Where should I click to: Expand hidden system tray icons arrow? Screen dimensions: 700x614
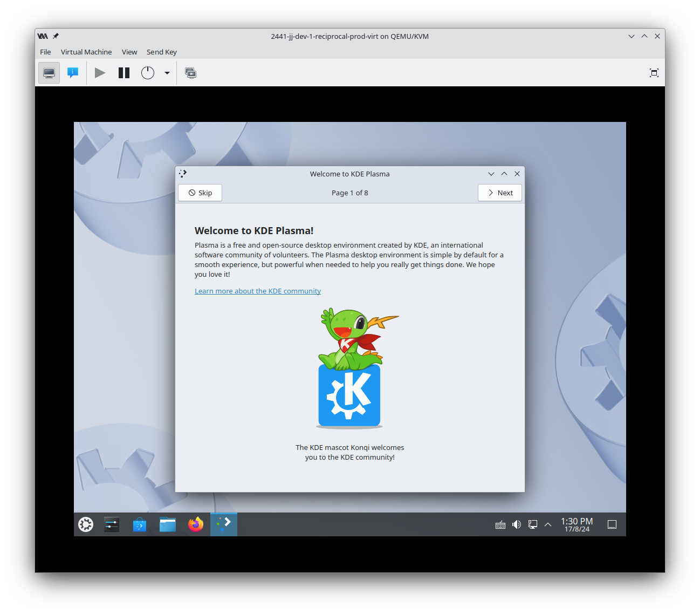[x=548, y=524]
